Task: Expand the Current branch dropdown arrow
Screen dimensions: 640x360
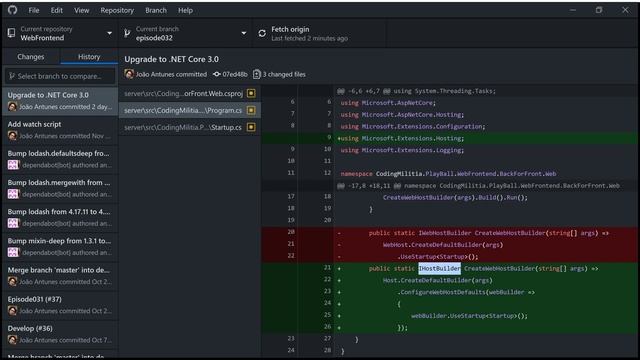Action: pyautogui.click(x=244, y=33)
